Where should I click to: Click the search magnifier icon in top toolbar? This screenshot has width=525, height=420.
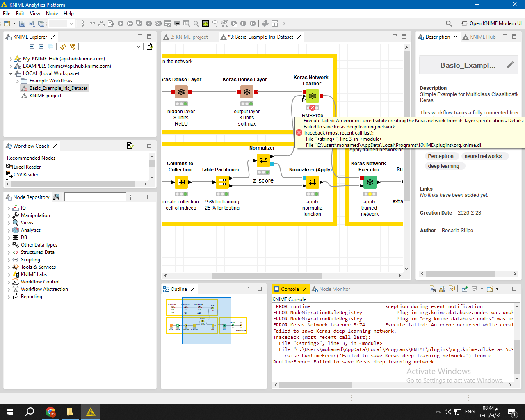click(449, 24)
